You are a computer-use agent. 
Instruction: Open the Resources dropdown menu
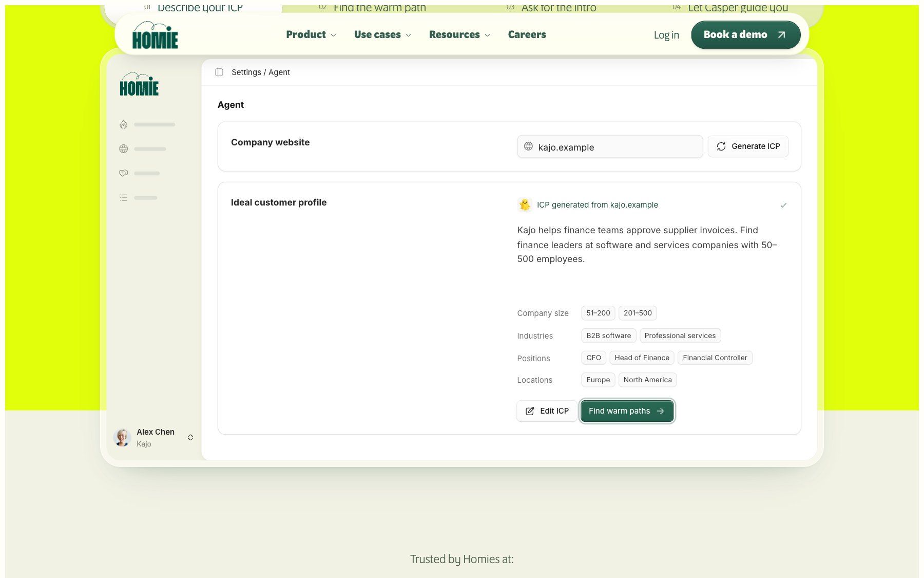(x=460, y=34)
